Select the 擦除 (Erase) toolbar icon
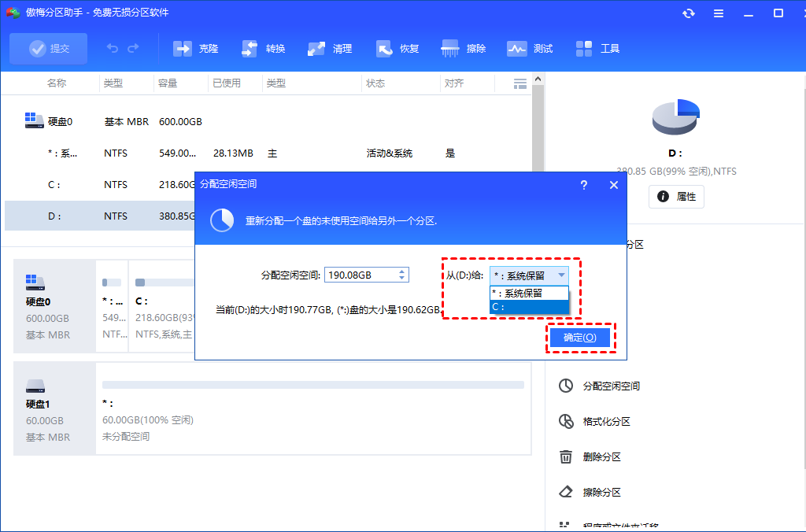The height and width of the screenshot is (532, 806). [464, 48]
